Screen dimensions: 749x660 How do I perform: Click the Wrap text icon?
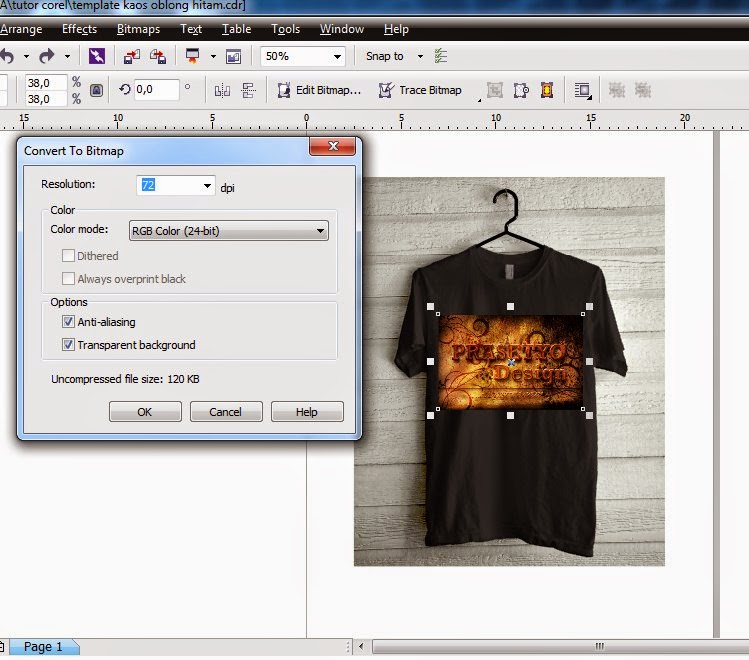coord(583,90)
